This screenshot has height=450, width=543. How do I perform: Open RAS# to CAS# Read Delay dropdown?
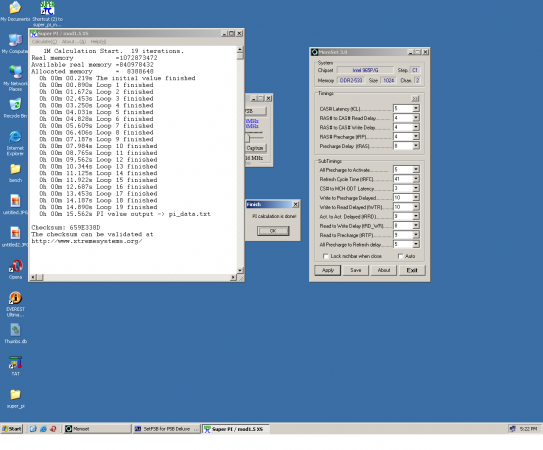point(416,118)
